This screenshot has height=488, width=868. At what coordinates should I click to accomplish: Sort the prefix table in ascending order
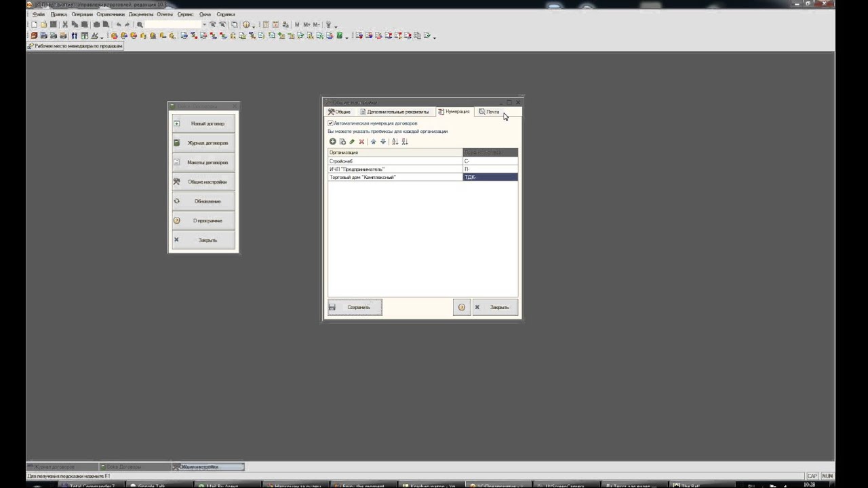[395, 142]
